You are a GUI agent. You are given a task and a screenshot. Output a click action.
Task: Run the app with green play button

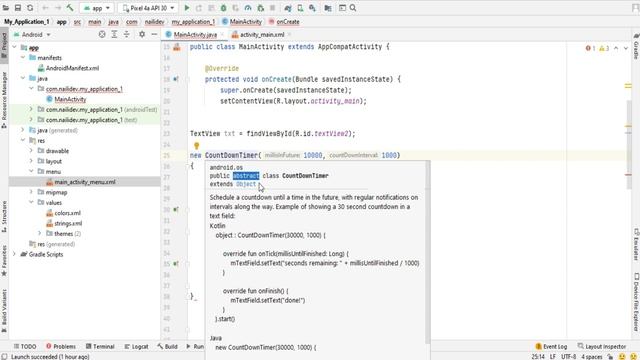pos(187,8)
